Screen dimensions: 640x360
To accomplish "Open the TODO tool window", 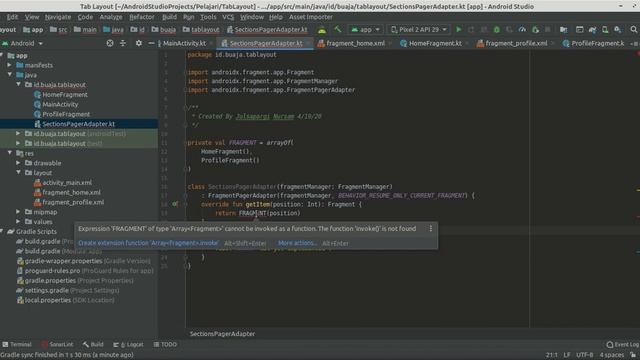I will [x=165, y=344].
